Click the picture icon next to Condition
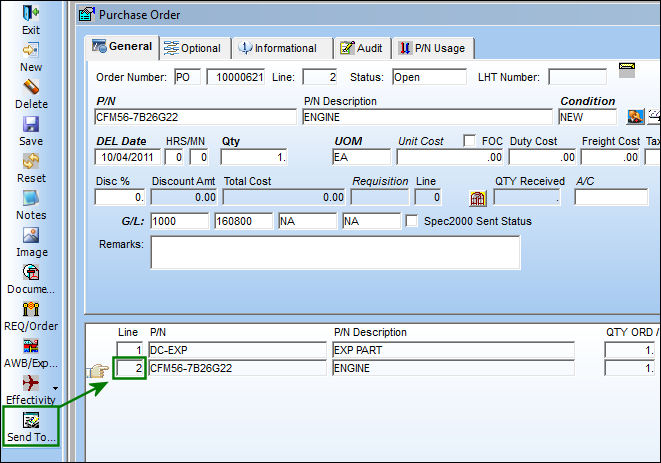Screen dimensions: 661x463 point(635,116)
